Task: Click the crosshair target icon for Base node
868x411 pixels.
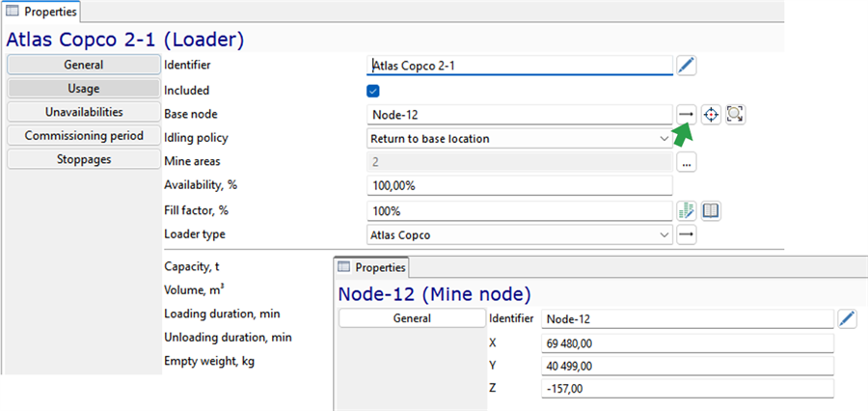Action: [x=711, y=114]
